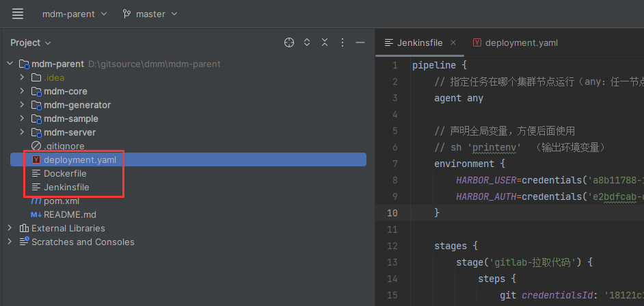Click the mdm-sample module folder icon
The width and height of the screenshot is (644, 306).
[x=36, y=118]
